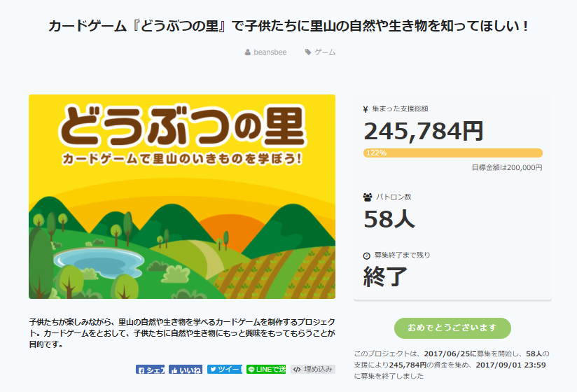577x392 pixels.
Task: Click the clock icon beside 募集終了まで残り
Action: click(x=366, y=255)
